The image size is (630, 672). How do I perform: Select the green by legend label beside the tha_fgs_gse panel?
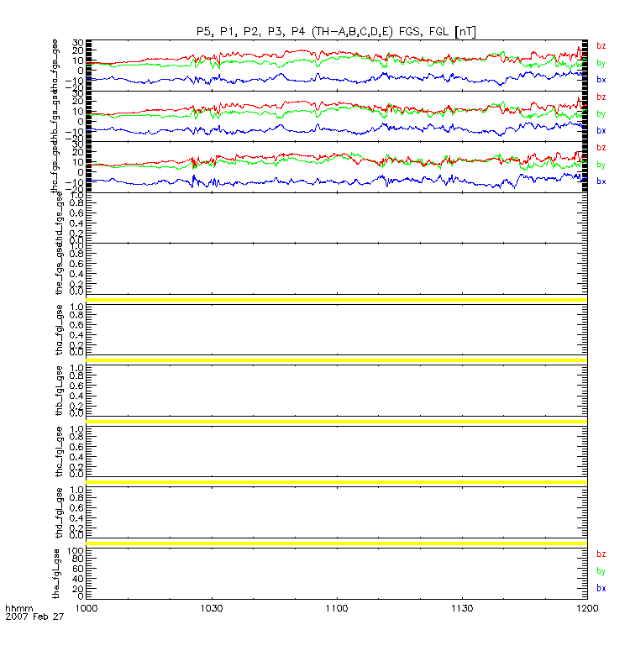click(x=601, y=63)
